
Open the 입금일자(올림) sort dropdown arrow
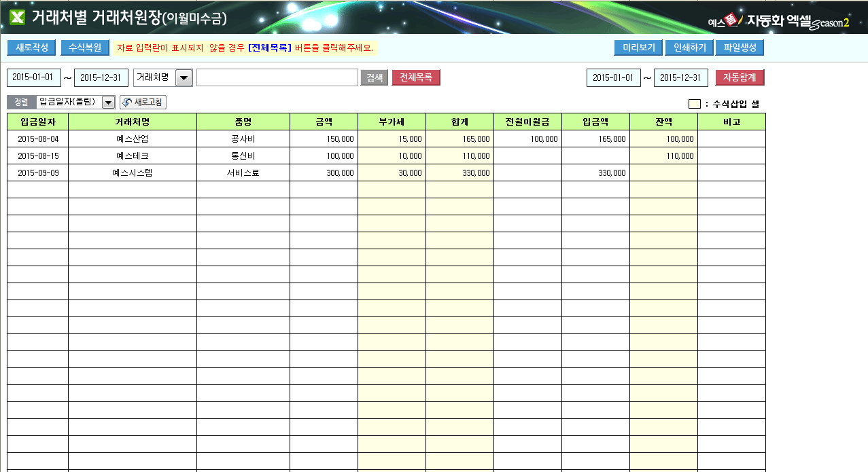(108, 102)
